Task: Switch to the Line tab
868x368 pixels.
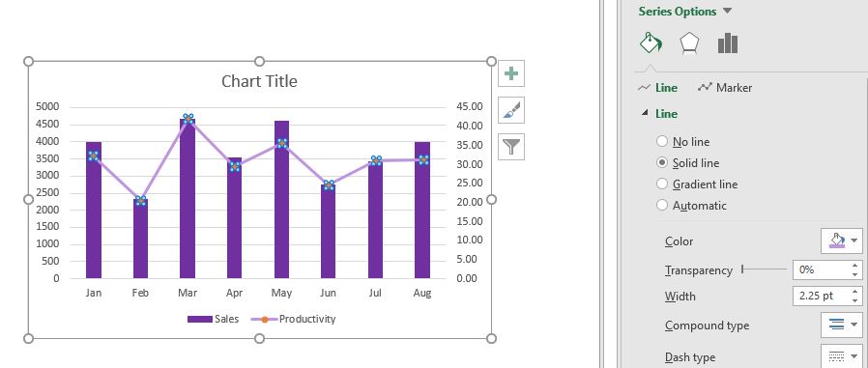Action: pyautogui.click(x=657, y=88)
